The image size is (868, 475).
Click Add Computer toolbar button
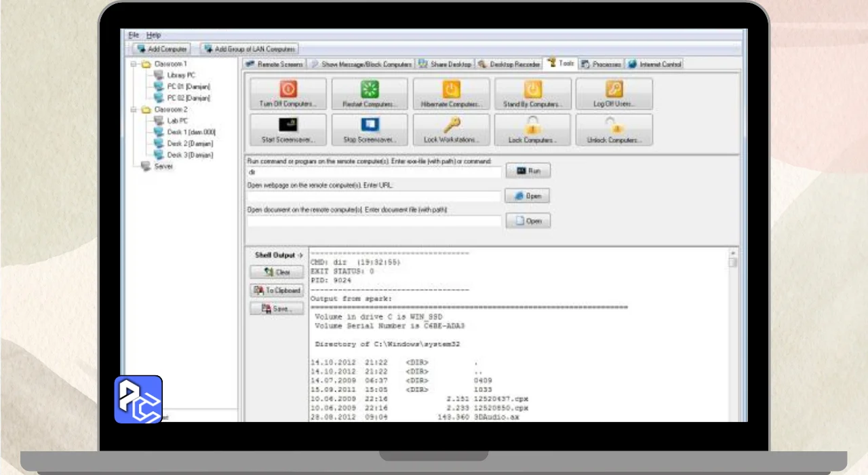coord(161,49)
